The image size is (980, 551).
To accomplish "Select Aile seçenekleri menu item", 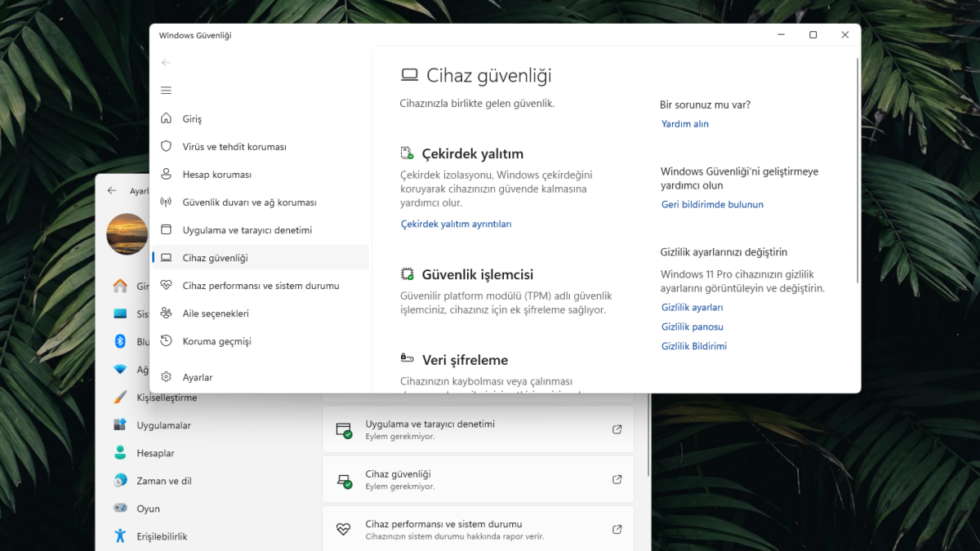I will coord(261,313).
